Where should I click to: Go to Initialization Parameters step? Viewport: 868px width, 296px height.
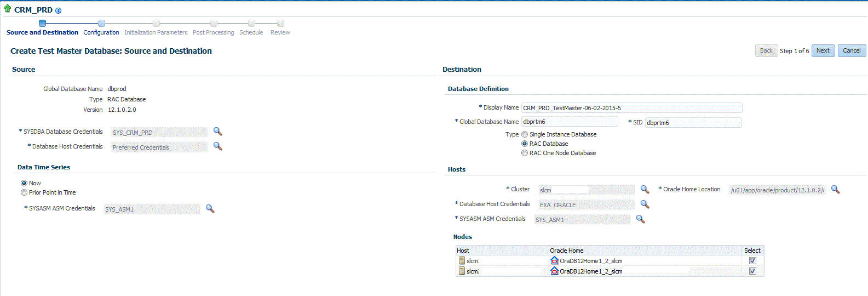click(x=156, y=32)
